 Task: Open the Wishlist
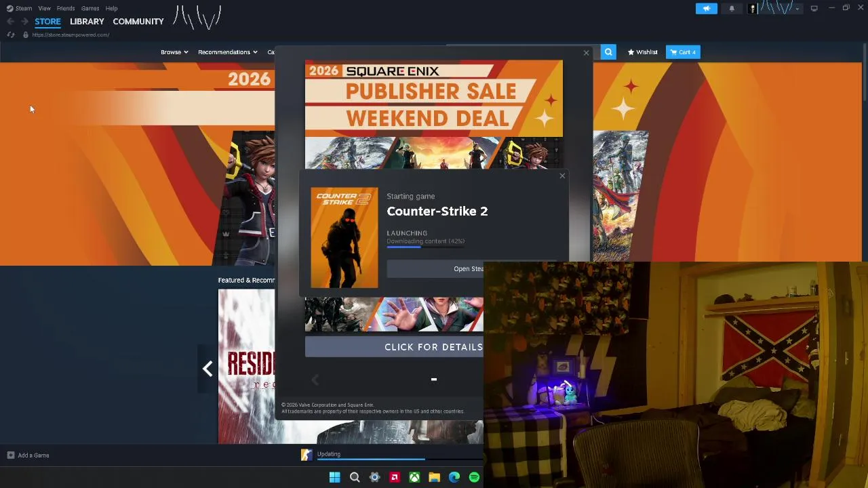tap(642, 52)
